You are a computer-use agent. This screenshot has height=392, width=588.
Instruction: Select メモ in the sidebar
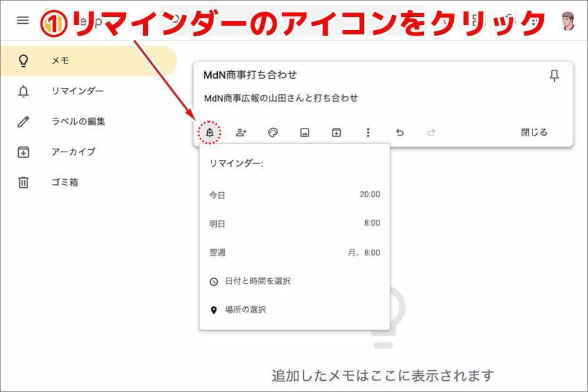click(61, 61)
